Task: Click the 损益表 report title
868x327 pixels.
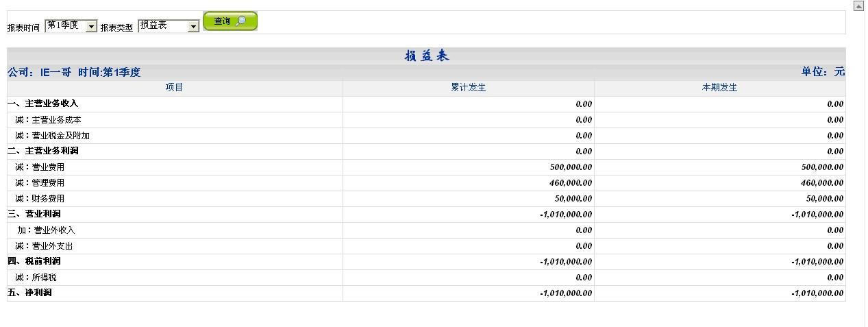Action: [x=426, y=56]
